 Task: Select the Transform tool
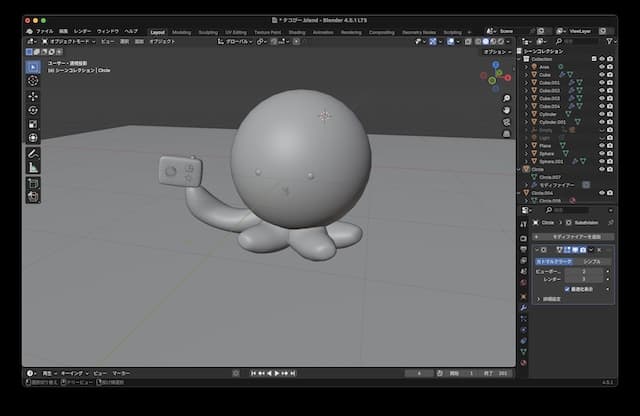pos(33,138)
